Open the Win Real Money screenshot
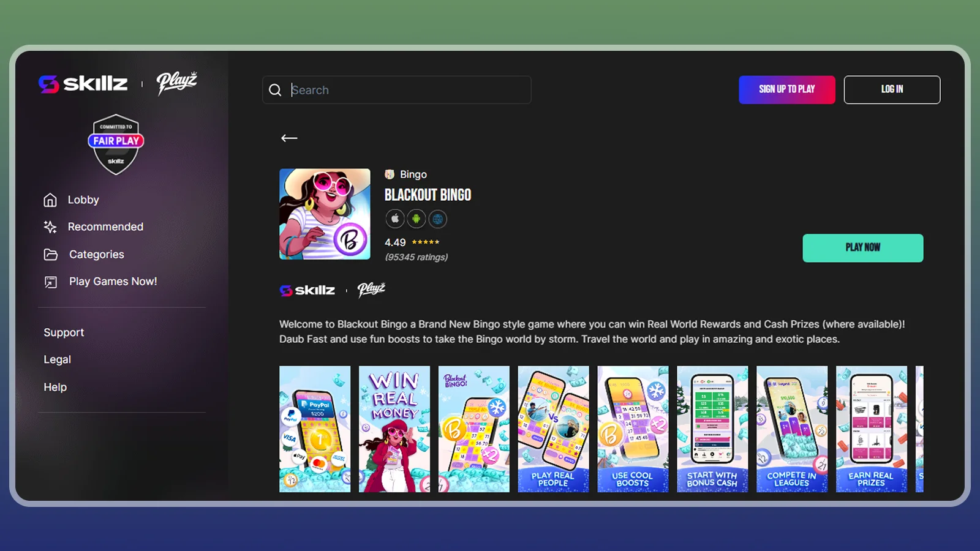The height and width of the screenshot is (551, 980). click(394, 429)
